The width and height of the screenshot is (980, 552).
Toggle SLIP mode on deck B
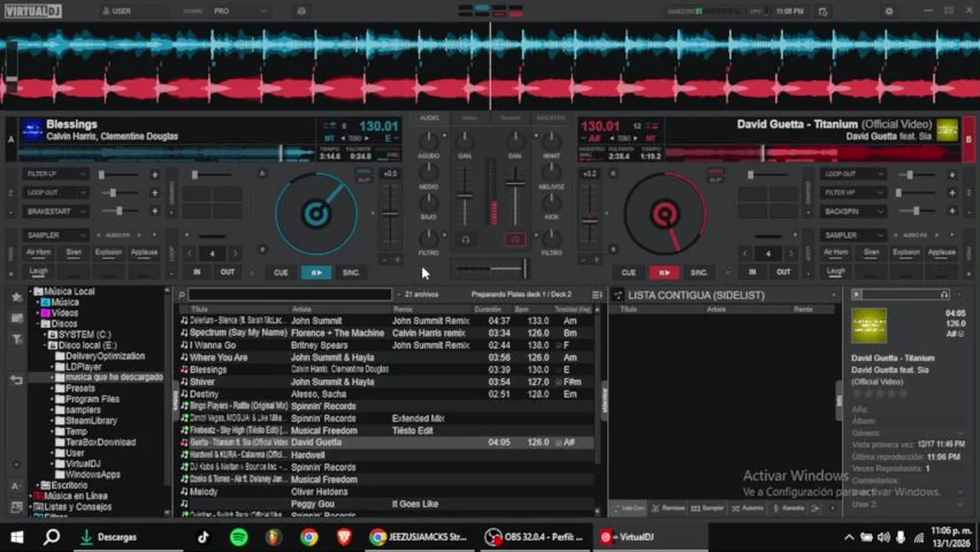[715, 180]
